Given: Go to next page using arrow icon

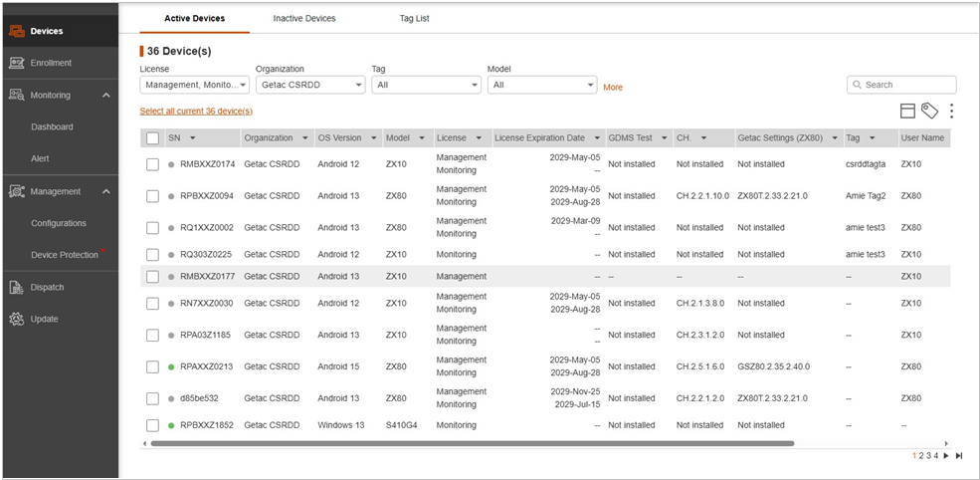Looking at the screenshot, I should [x=946, y=455].
